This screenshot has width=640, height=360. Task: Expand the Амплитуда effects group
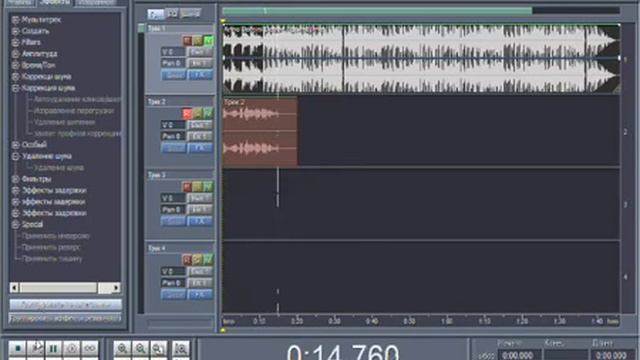point(16,54)
